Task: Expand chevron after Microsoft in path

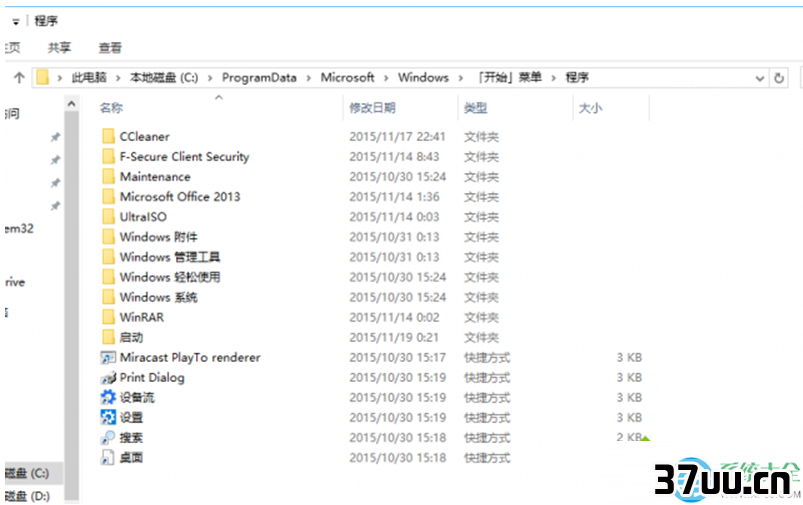Action: tap(386, 78)
